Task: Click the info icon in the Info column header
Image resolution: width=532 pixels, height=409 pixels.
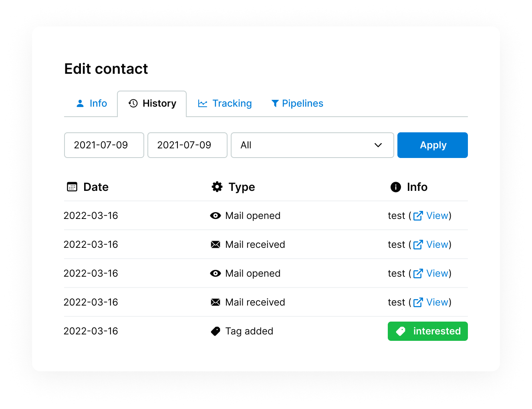Action: (x=395, y=187)
